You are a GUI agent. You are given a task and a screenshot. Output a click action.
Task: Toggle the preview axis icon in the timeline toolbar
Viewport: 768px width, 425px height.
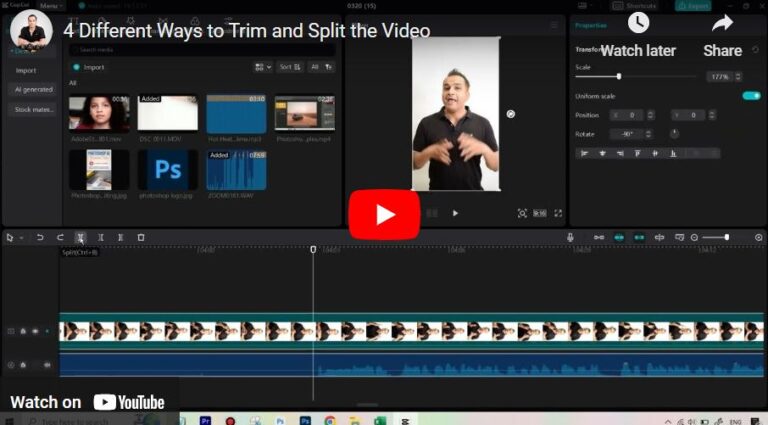659,237
